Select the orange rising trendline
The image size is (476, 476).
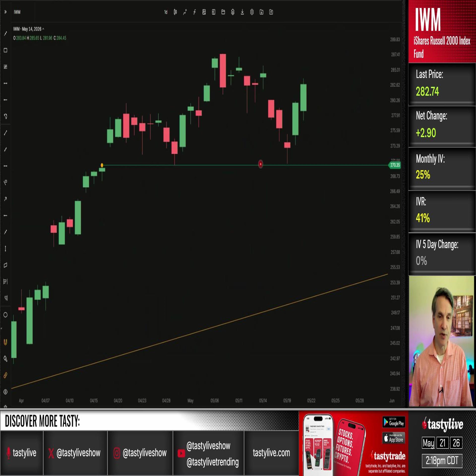point(200,331)
